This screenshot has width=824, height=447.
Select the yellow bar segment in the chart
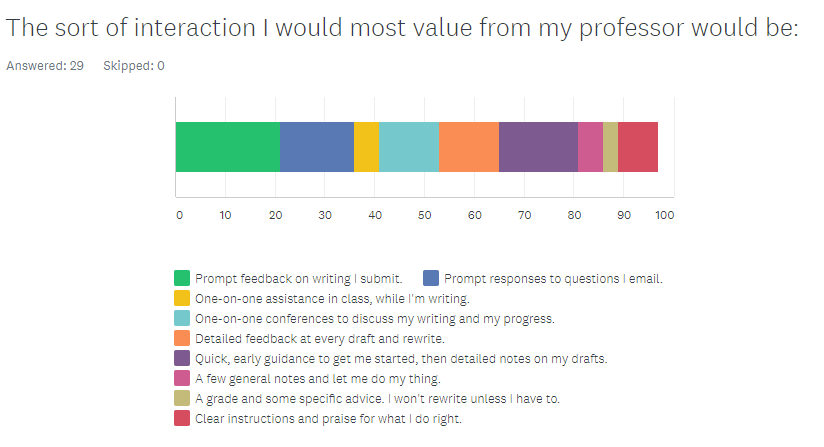point(366,147)
